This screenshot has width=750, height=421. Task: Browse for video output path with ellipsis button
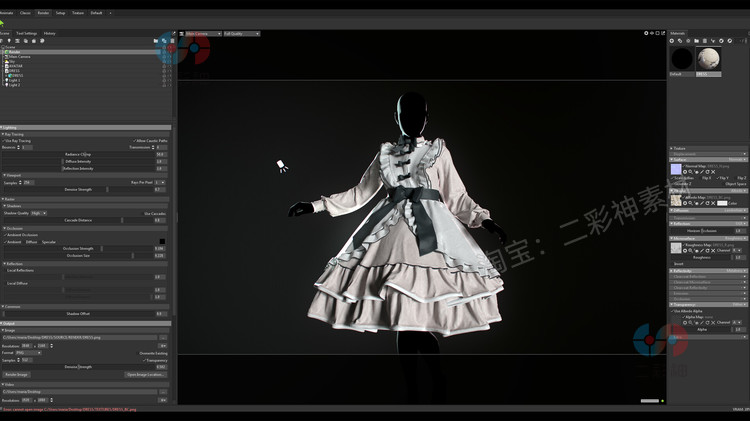tap(163, 392)
